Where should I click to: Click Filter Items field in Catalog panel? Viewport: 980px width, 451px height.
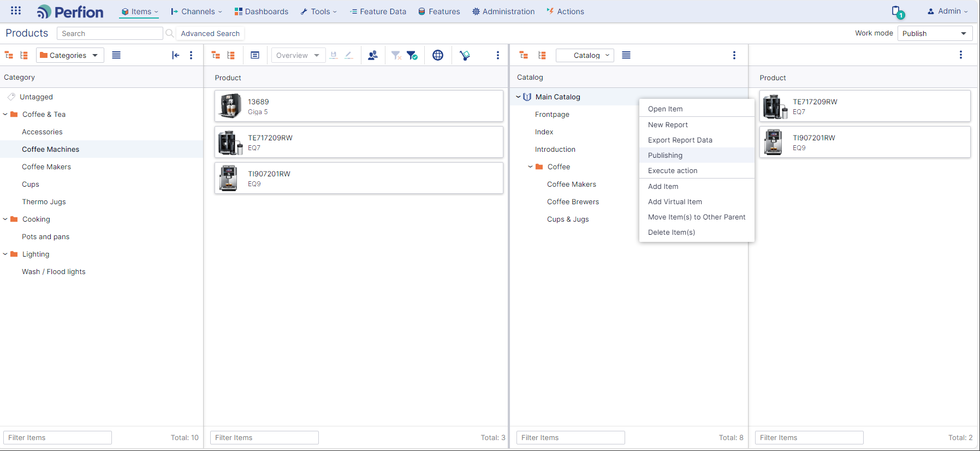point(571,437)
